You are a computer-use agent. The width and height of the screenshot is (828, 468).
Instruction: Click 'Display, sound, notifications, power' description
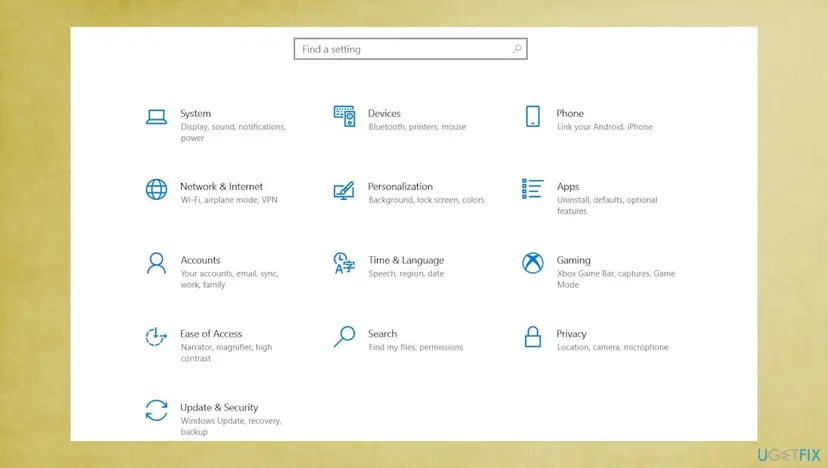click(x=233, y=132)
